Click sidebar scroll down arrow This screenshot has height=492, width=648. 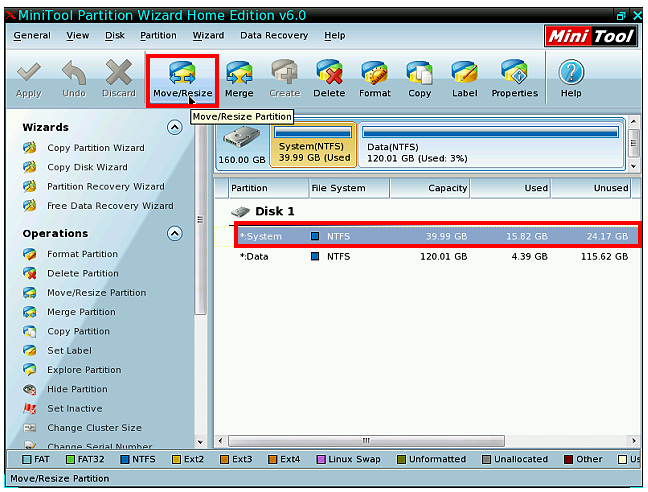click(x=200, y=442)
